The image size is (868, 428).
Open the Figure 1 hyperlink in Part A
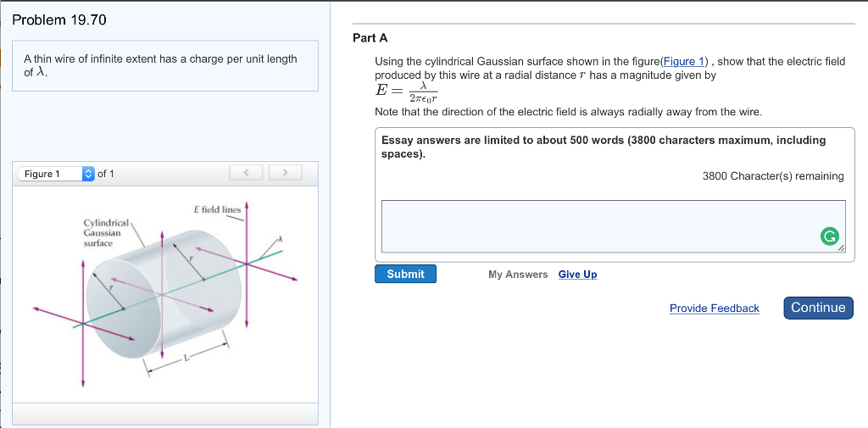(683, 62)
